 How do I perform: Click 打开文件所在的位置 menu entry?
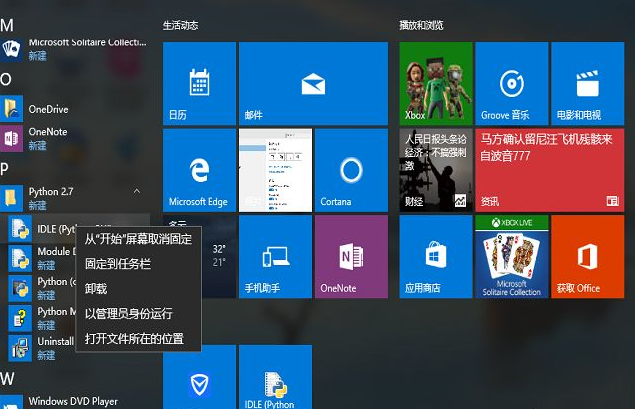click(x=134, y=339)
